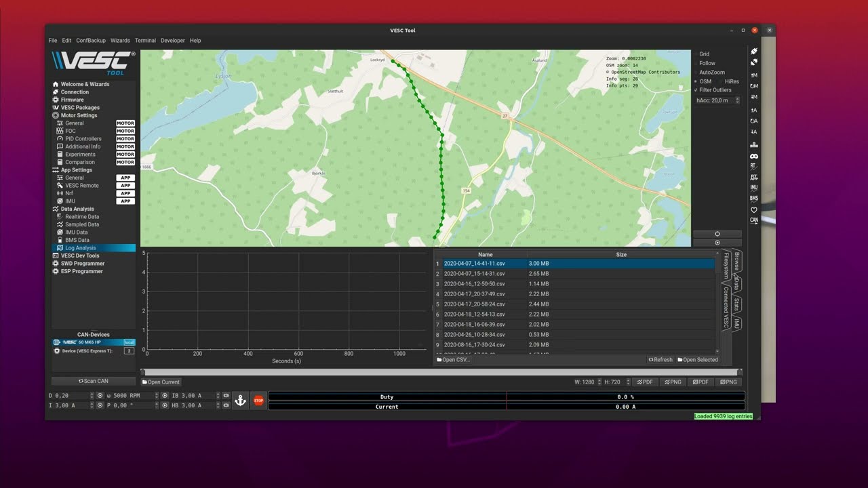The width and height of the screenshot is (868, 488).
Task: Click brake icon next to IB 3,00 A
Action: click(226, 395)
